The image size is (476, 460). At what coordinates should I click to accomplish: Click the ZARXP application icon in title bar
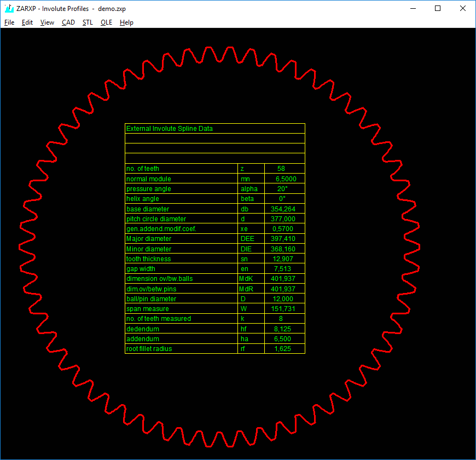coord(9,8)
